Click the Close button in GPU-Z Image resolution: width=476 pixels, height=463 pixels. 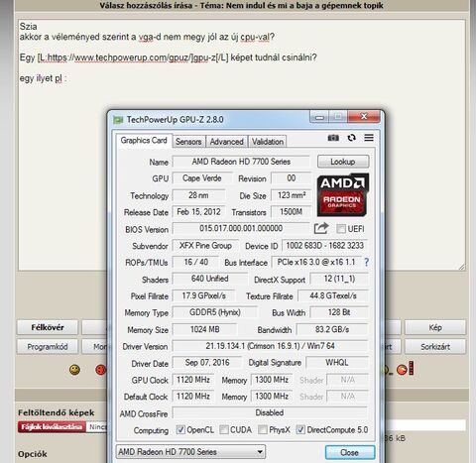pos(350,452)
